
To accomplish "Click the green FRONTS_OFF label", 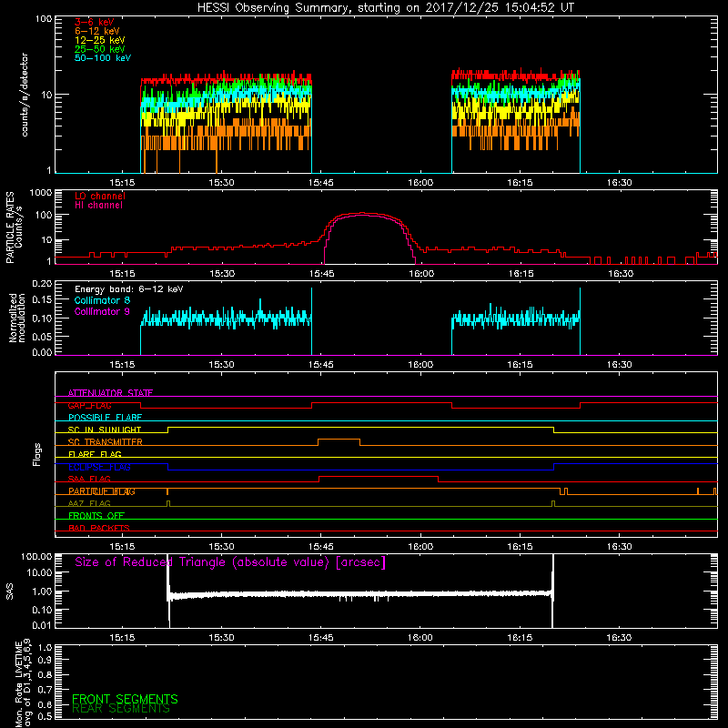I will pyautogui.click(x=96, y=516).
